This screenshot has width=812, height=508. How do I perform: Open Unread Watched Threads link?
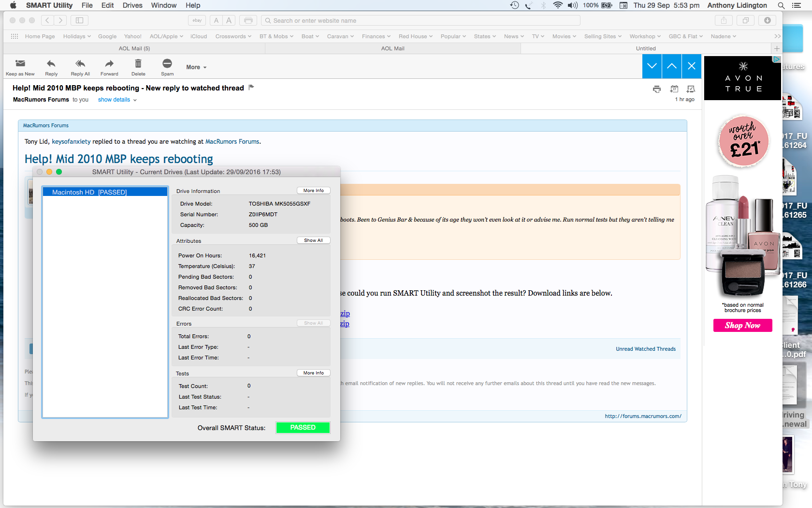click(646, 349)
